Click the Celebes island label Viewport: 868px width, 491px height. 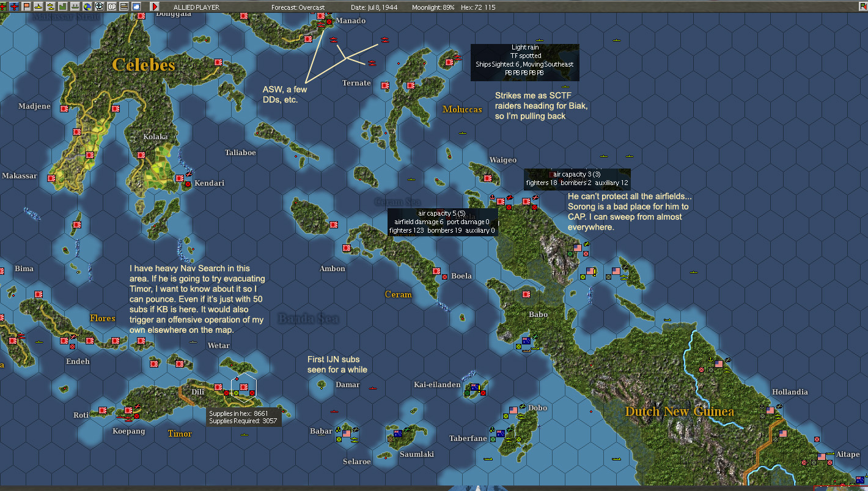[x=143, y=65]
